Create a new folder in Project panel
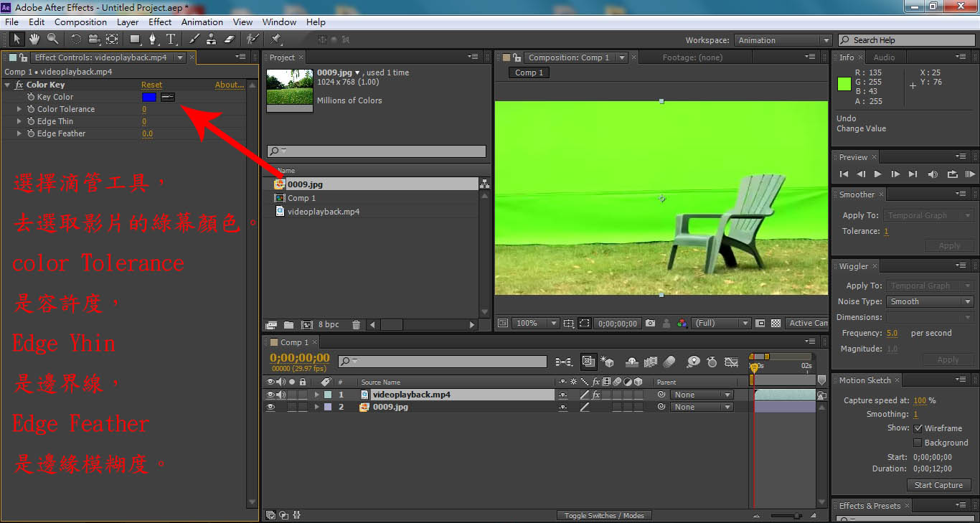 [290, 325]
